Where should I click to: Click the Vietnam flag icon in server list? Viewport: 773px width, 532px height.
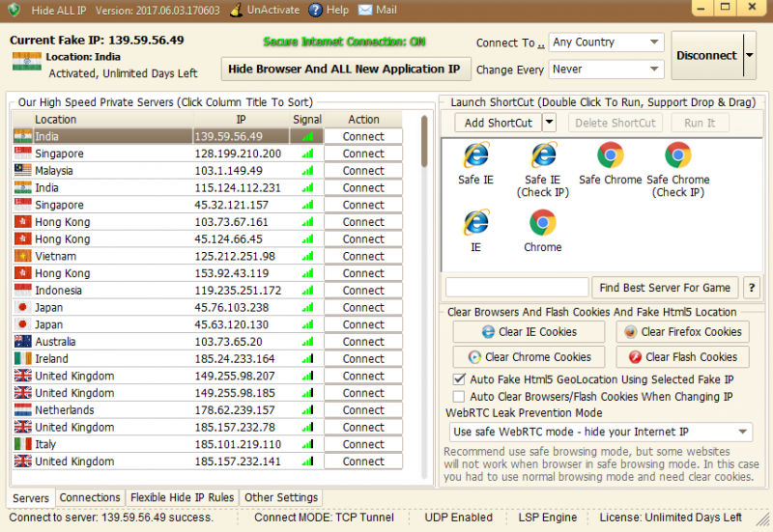coord(22,256)
